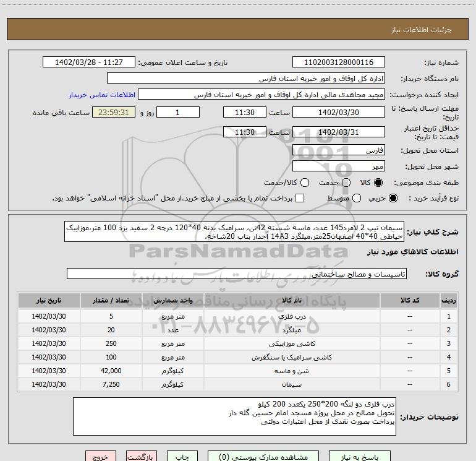Viewport: 476px width, 461px height.
Task: Click the مشاهده مدارک پیوستی button
Action: tap(263, 456)
